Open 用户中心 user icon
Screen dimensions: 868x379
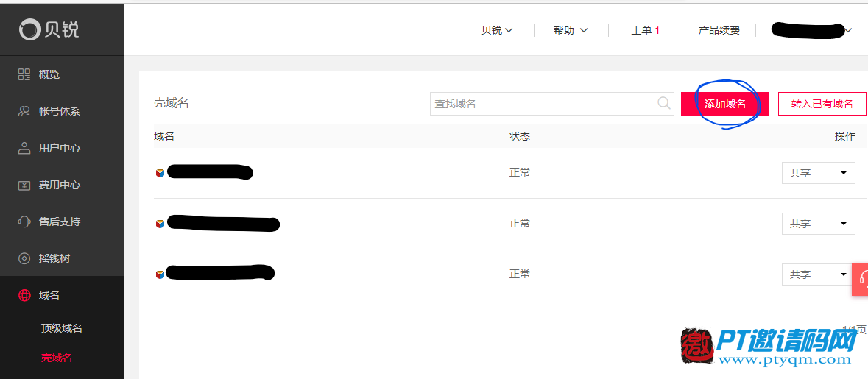pyautogui.click(x=24, y=148)
